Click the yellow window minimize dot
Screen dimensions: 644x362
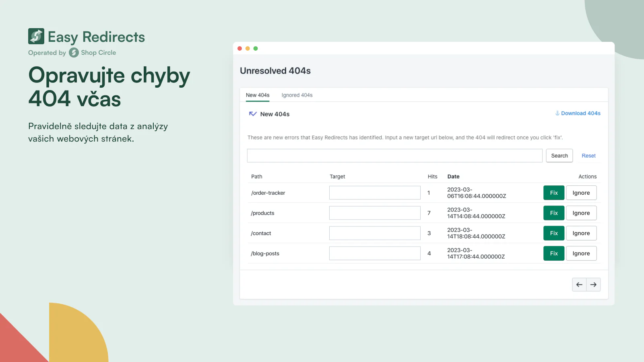pos(248,49)
